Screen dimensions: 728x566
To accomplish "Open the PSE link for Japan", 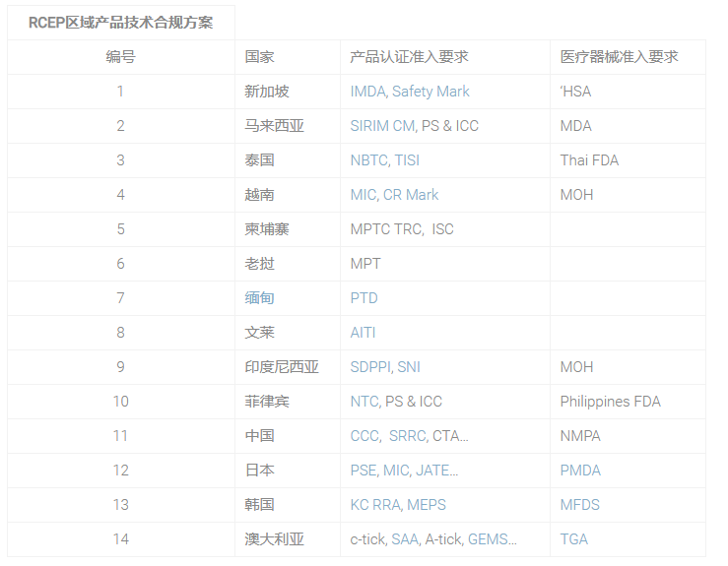I will (364, 470).
